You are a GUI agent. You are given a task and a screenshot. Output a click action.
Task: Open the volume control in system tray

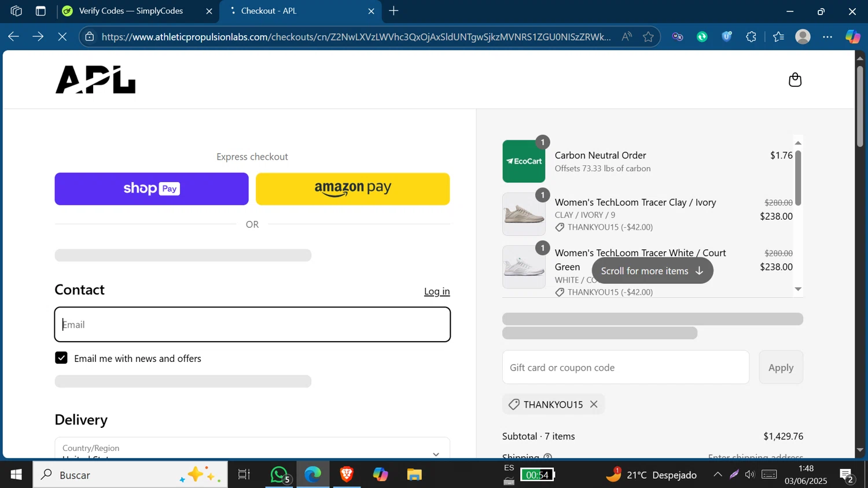coord(750,475)
